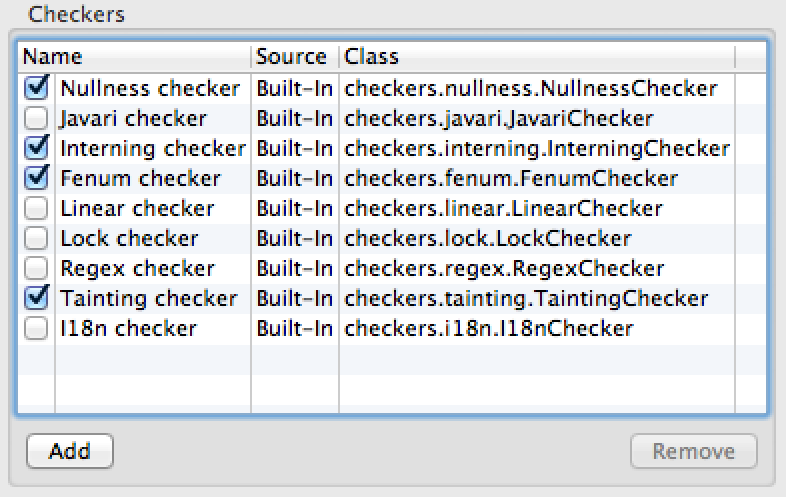Turn off the Tainting checker checkbox
The height and width of the screenshot is (497, 786).
(x=37, y=299)
